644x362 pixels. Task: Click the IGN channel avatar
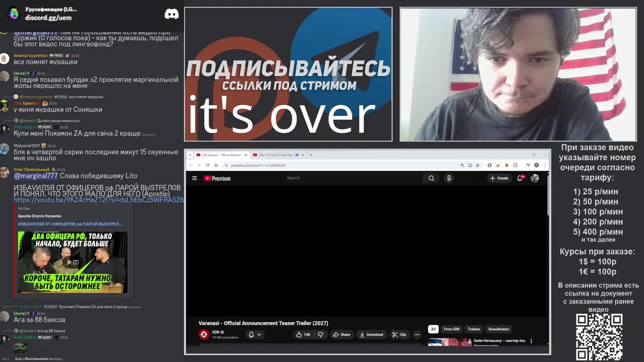pos(204,334)
